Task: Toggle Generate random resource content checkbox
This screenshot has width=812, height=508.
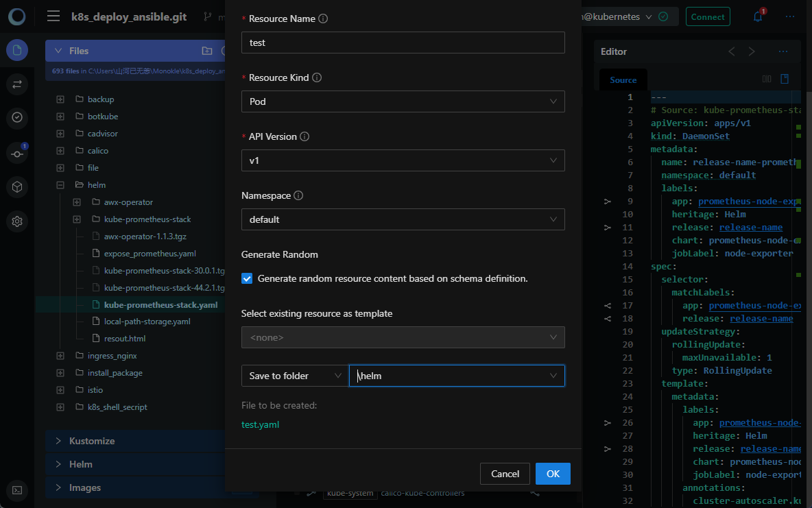Action: 247,278
